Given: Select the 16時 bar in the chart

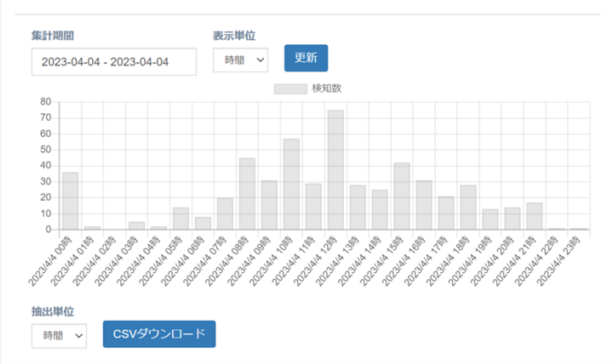Looking at the screenshot, I should (x=424, y=205).
